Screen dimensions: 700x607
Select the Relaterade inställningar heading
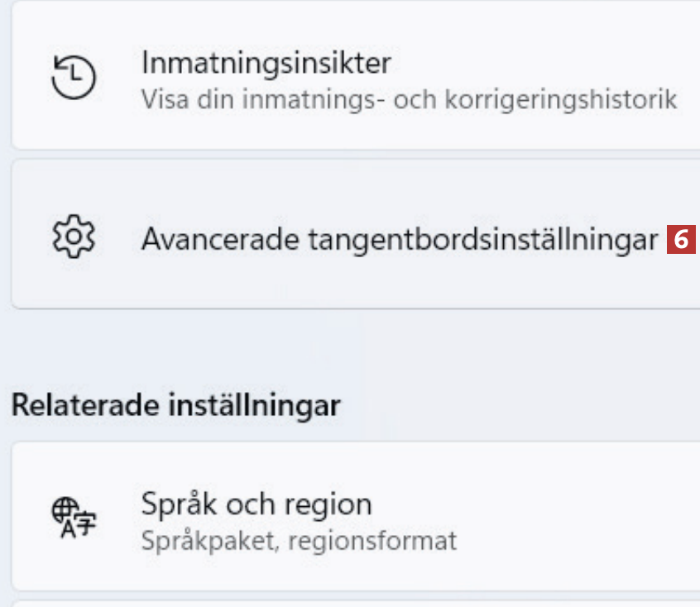coord(176,405)
